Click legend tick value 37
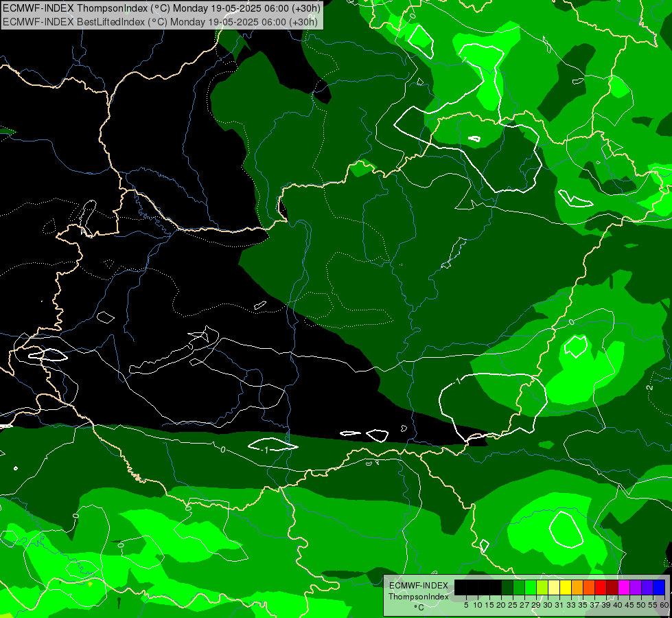This screenshot has height=618, width=672. pyautogui.click(x=595, y=605)
